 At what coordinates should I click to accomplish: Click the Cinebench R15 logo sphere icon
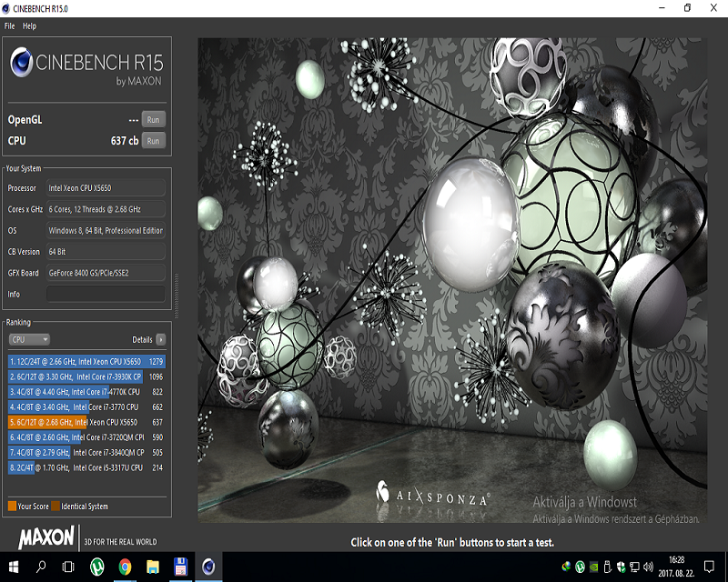pos(21,63)
